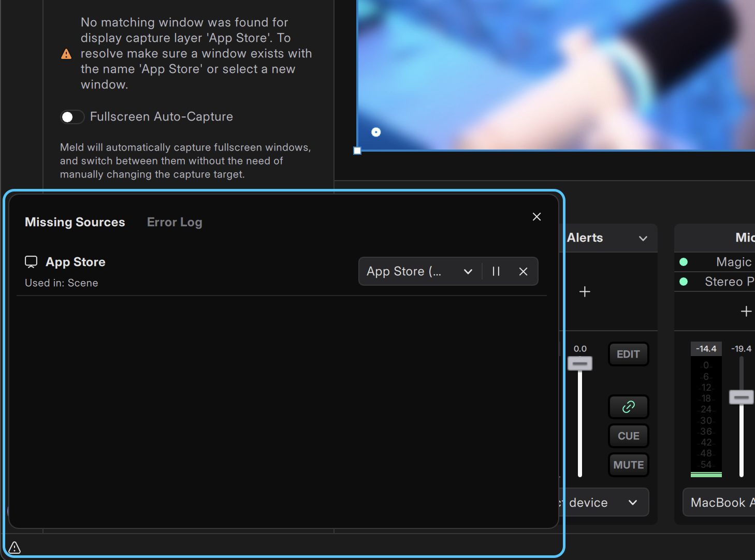Image resolution: width=755 pixels, height=560 pixels.
Task: Click the plus icon under Mic sources
Action: point(746,311)
